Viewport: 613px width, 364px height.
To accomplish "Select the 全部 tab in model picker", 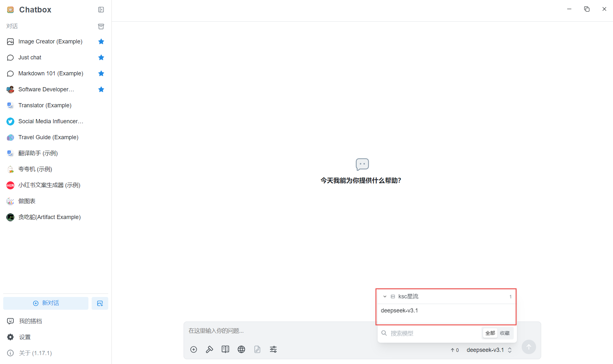I will tap(490, 333).
